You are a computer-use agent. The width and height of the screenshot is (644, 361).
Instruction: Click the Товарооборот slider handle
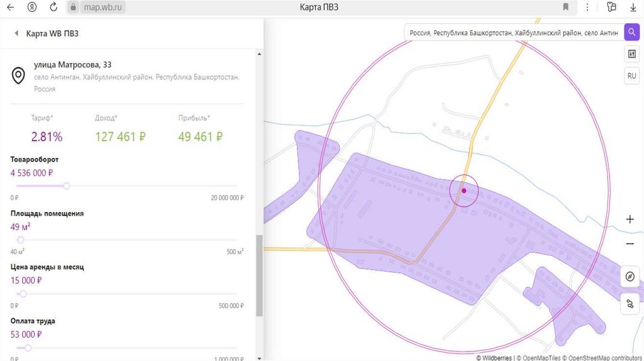coord(67,186)
